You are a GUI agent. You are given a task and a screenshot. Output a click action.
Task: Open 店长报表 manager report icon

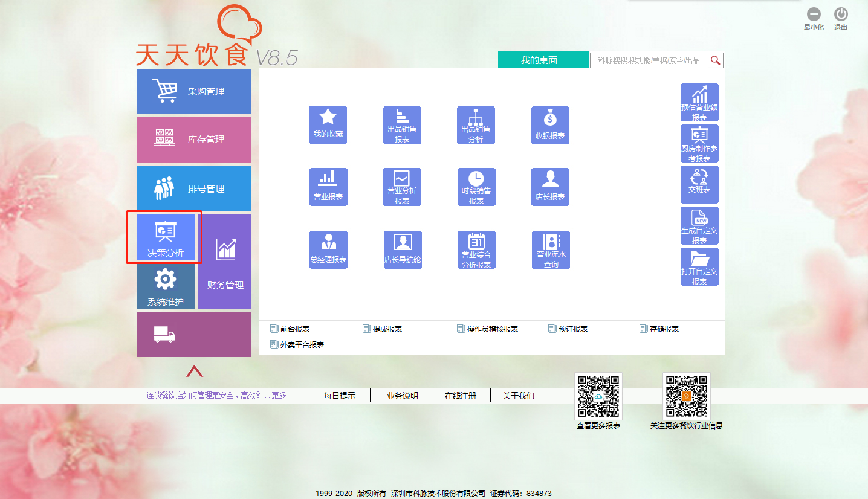click(550, 187)
